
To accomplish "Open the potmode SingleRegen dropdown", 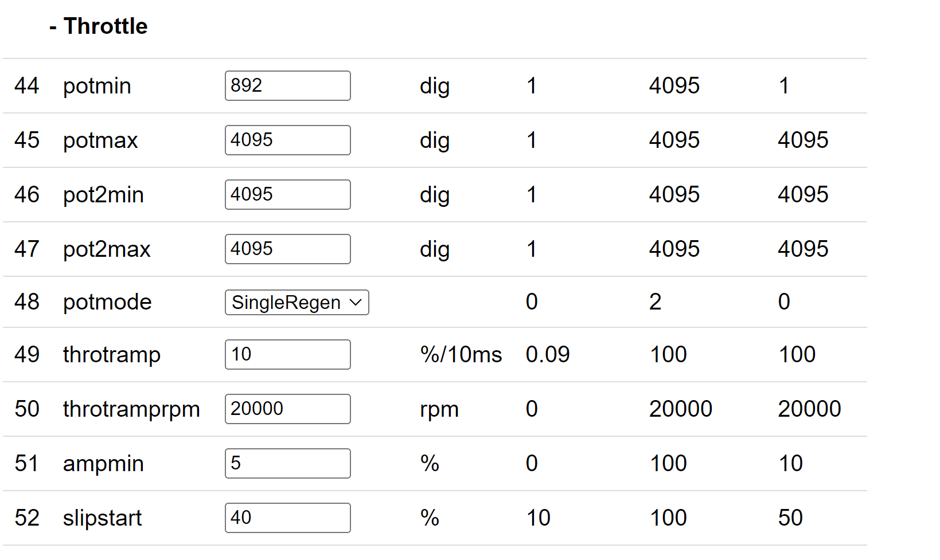I will pyautogui.click(x=297, y=302).
